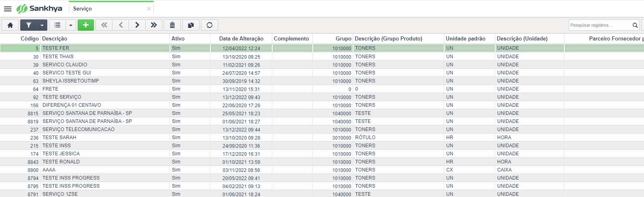
Task: Focus the Pesquisar registros search field
Action: pos(600,25)
